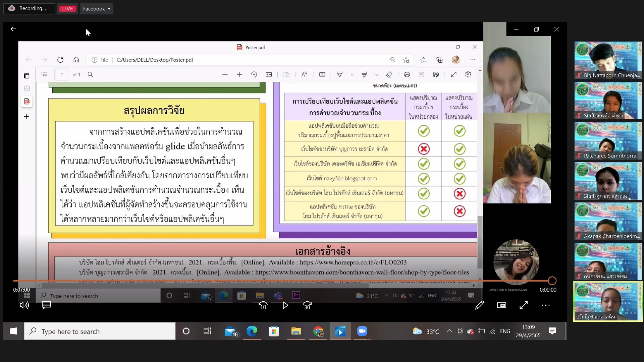Search within the PDF using the find icon

[x=90, y=74]
